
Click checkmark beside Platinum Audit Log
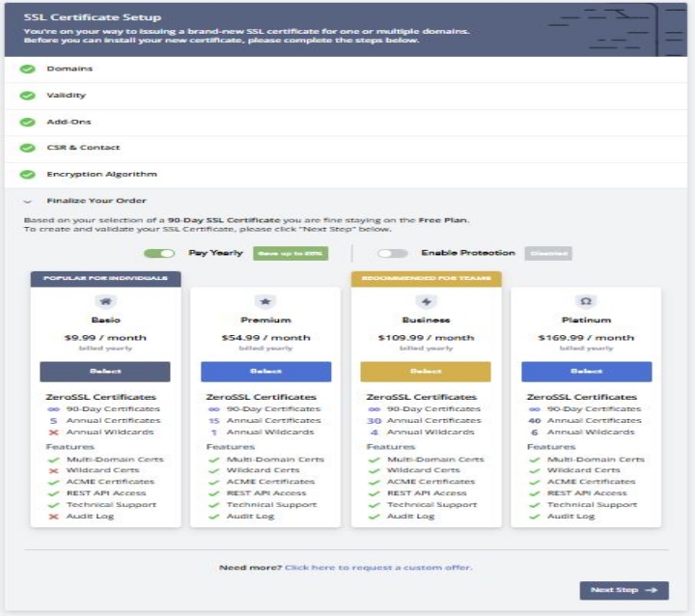tap(535, 517)
